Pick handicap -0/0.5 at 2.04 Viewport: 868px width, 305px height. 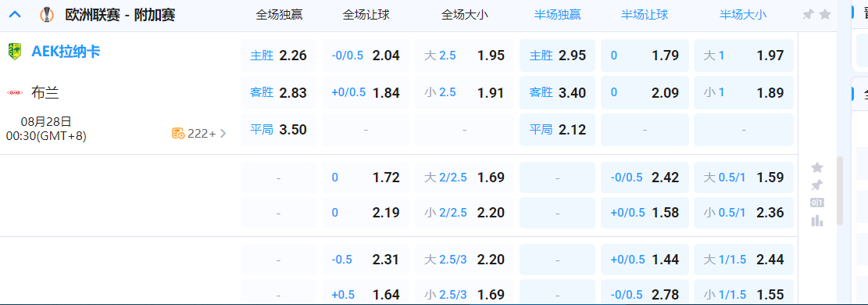point(366,56)
